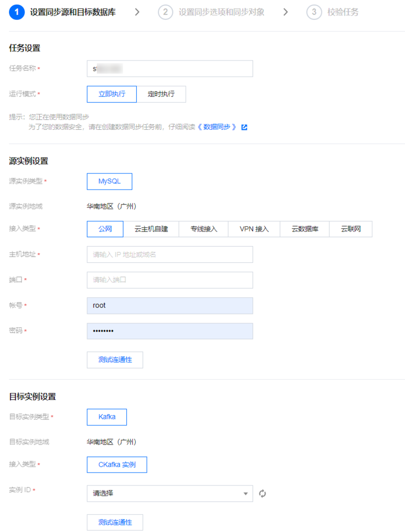405x532 pixels.
Task: Click the 目标实例地域 value 华南地区（广州）
Action: (111, 442)
